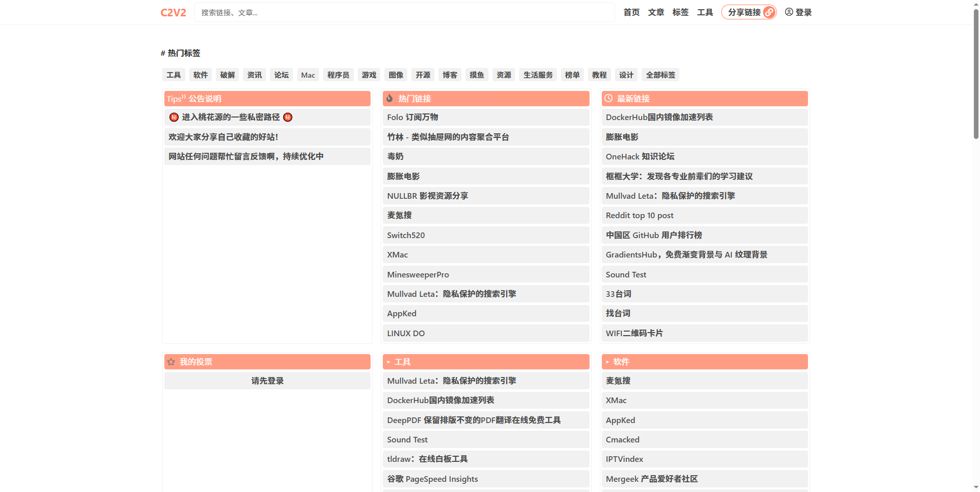Click the red secret badge before 进入桃花源
The width and height of the screenshot is (980, 492).
click(x=174, y=118)
